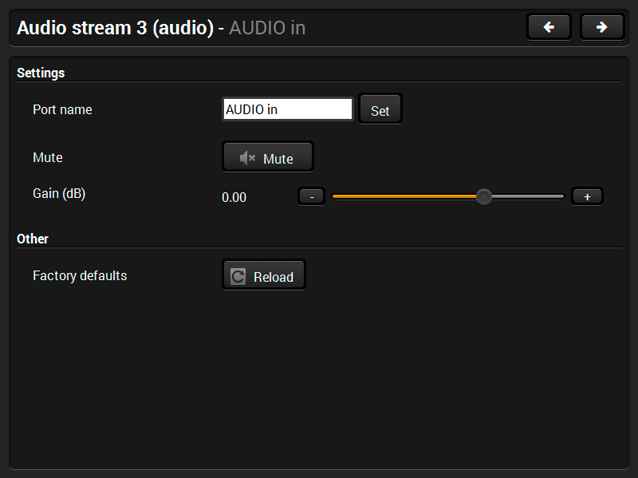Go to next port with right arrow
This screenshot has height=478, width=638.
602,27
